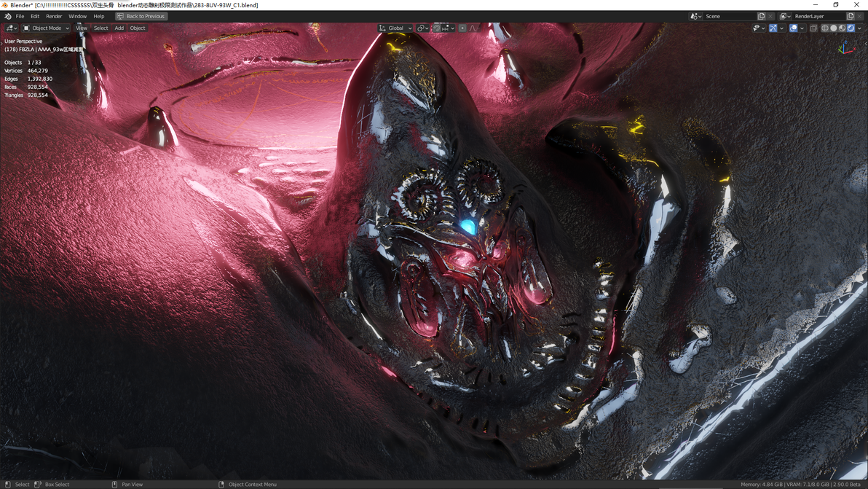Click the proportional editing falloff curve icon
Screen dimensions: 868x489
click(x=473, y=28)
